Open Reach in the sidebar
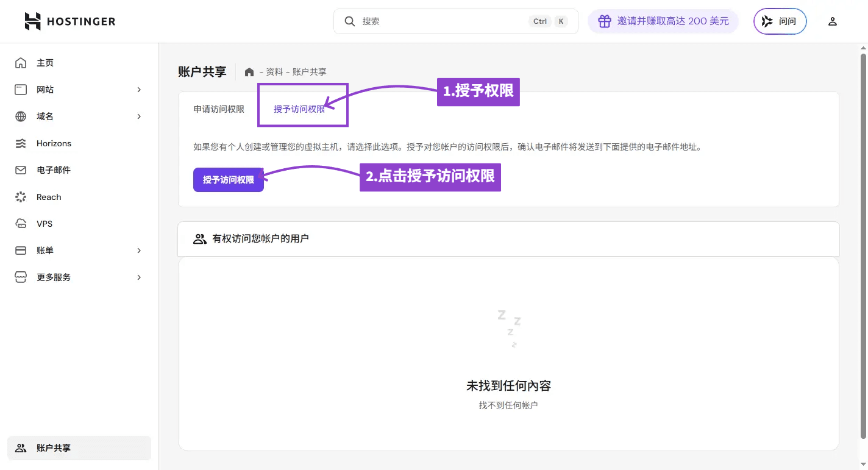The width and height of the screenshot is (868, 470). click(49, 197)
